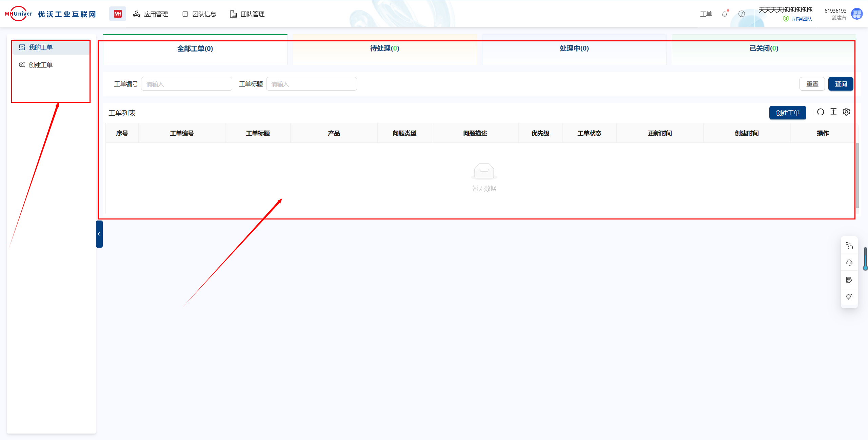Viewport: 868px width, 440px height.
Task: Switch to the 已关闭(0) tab
Action: (x=764, y=49)
